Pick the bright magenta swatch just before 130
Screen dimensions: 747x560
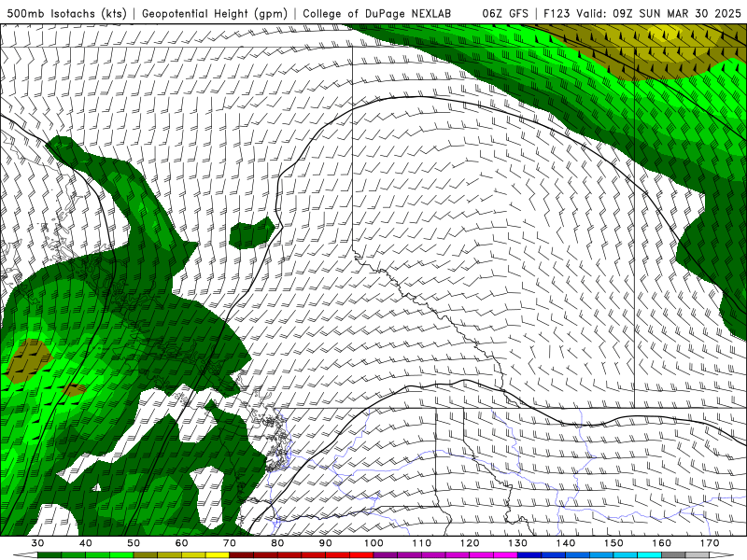[x=505, y=555]
